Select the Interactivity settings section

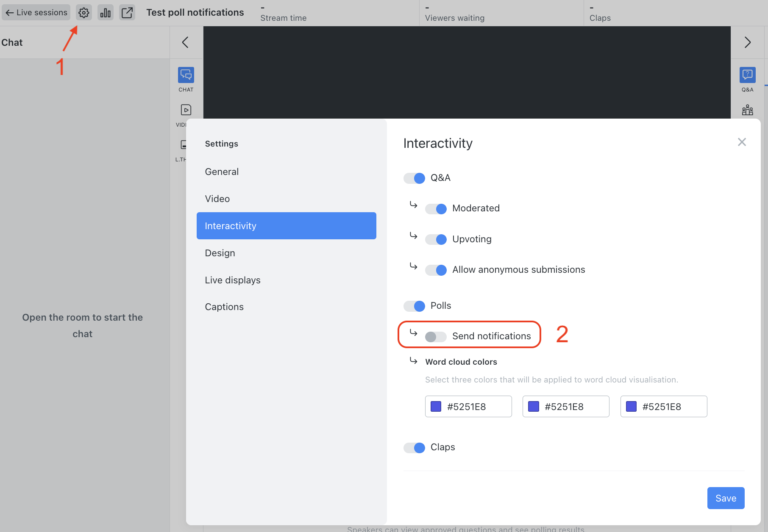coord(287,226)
